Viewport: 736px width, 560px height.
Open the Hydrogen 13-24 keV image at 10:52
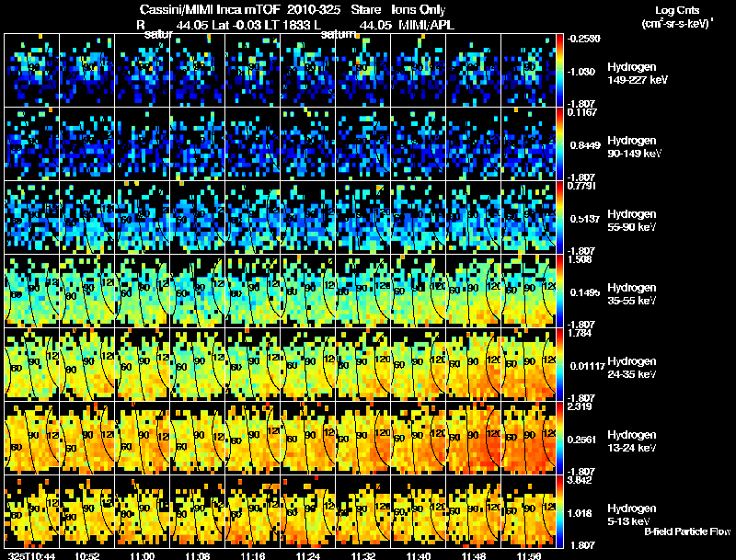[86, 438]
